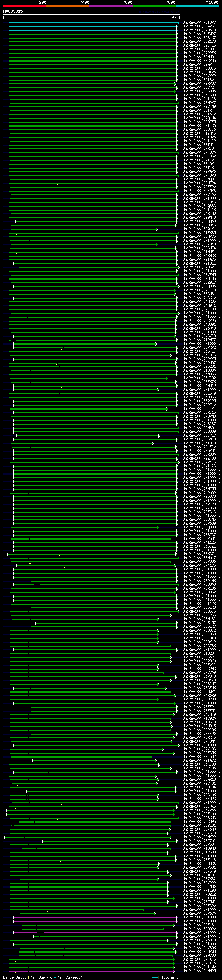Click the query name AV639355
Image resolution: width=222 pixels, height=980 pixels.
[13, 11]
